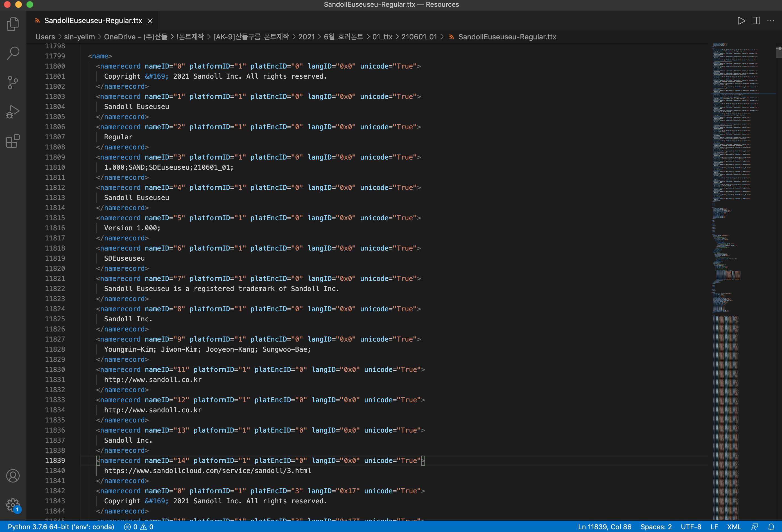This screenshot has height=532, width=782.
Task: Open the 01_ttx breadcrumb segment
Action: pyautogui.click(x=382, y=37)
